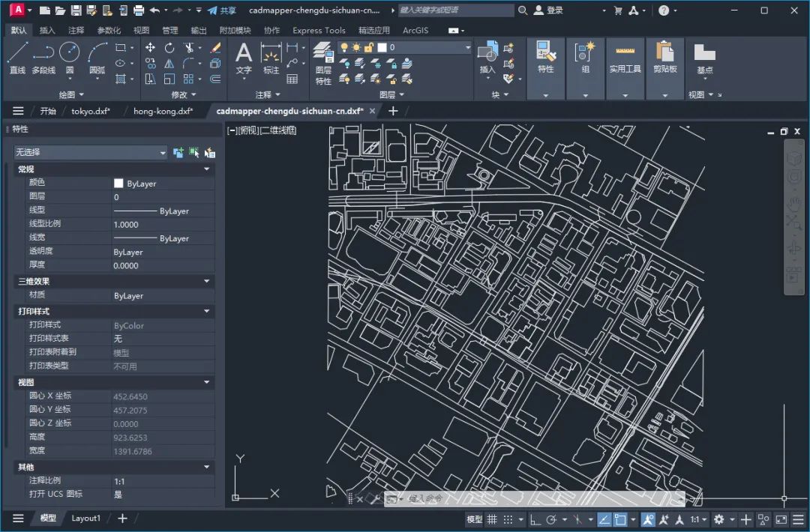Save the drawing from quick access toolbar

tap(76, 10)
